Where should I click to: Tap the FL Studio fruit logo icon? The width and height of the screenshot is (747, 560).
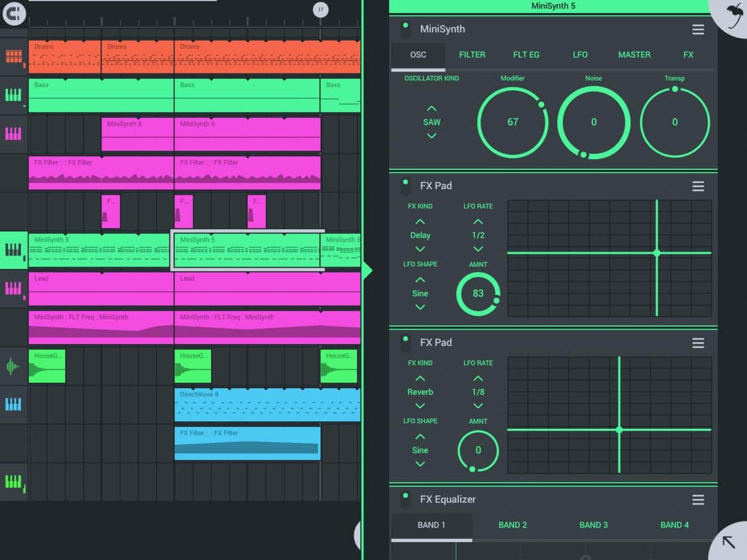click(733, 14)
